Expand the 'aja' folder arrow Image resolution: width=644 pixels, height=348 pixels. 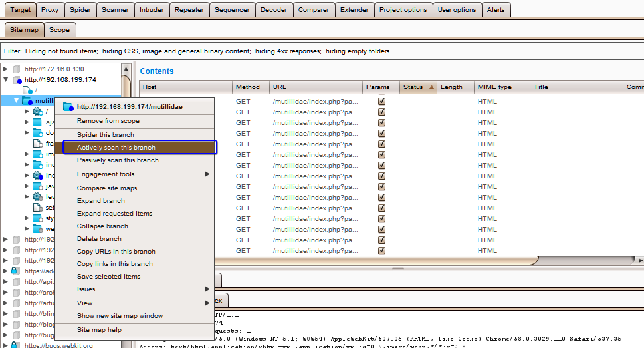tap(27, 122)
